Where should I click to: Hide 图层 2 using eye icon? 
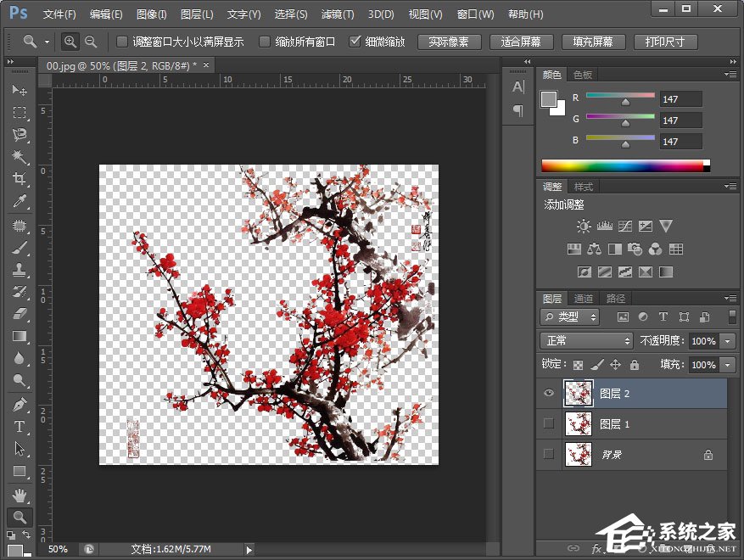(x=548, y=393)
